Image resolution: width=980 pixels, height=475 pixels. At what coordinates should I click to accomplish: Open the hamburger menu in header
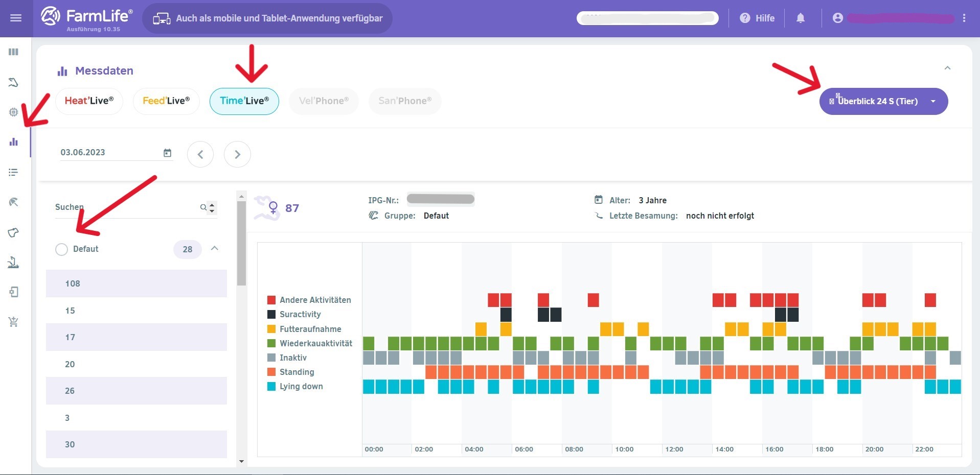(16, 18)
